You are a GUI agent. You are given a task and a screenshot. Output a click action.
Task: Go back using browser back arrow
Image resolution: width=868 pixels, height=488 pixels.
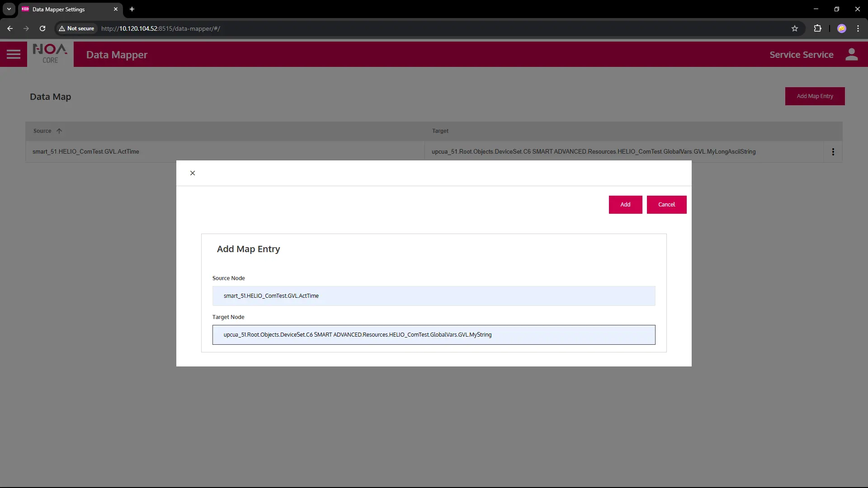point(10,28)
